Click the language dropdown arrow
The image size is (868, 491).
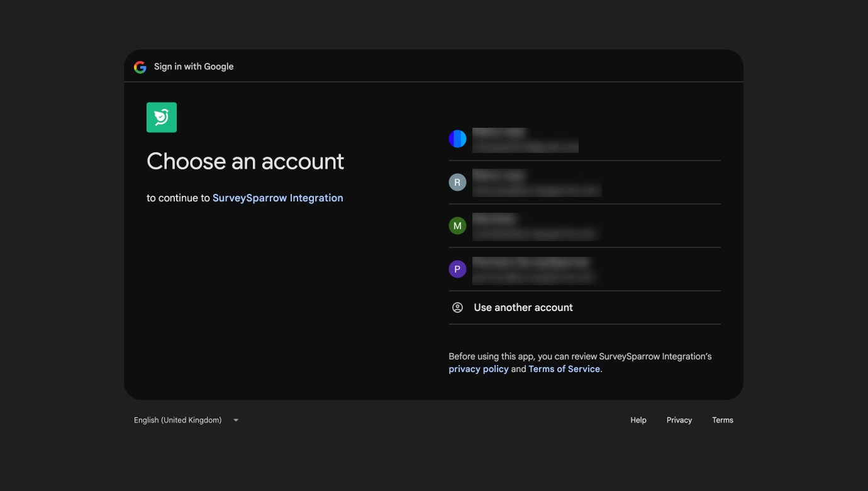[x=236, y=420]
